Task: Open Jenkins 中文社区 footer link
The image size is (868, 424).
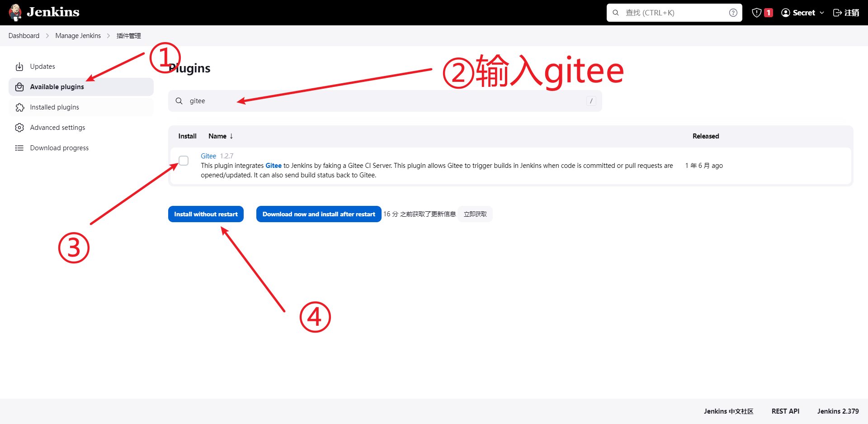Action: point(728,411)
